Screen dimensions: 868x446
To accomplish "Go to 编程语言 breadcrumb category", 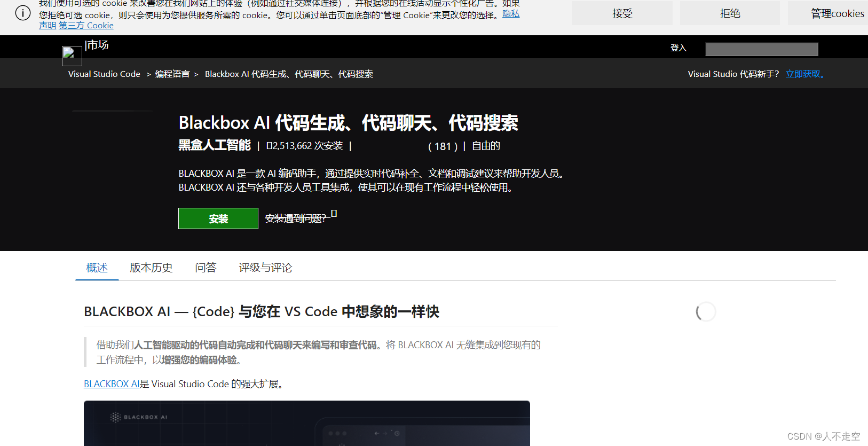I will (x=172, y=74).
